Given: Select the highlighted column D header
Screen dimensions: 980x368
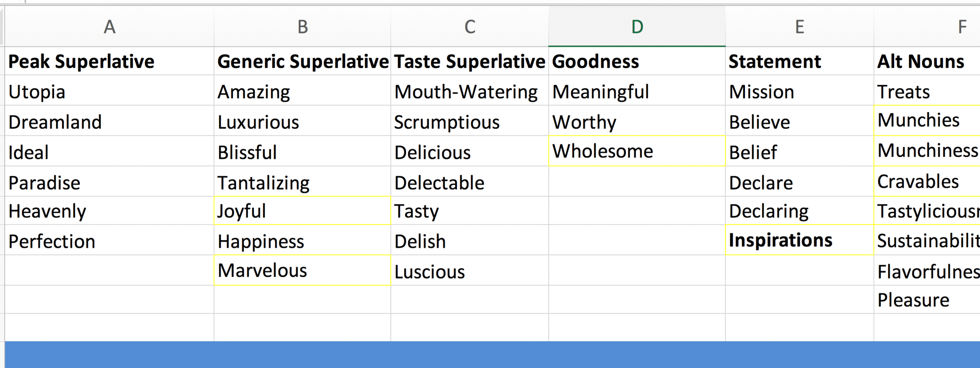Looking at the screenshot, I should [637, 26].
